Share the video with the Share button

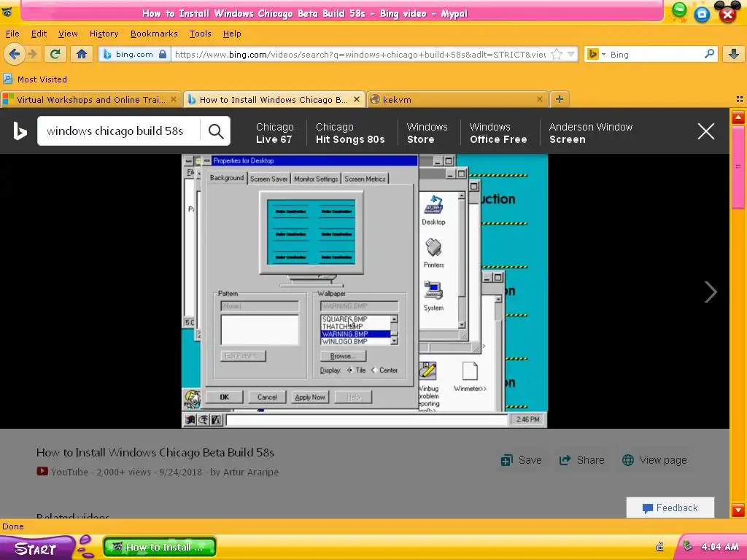[x=581, y=460]
